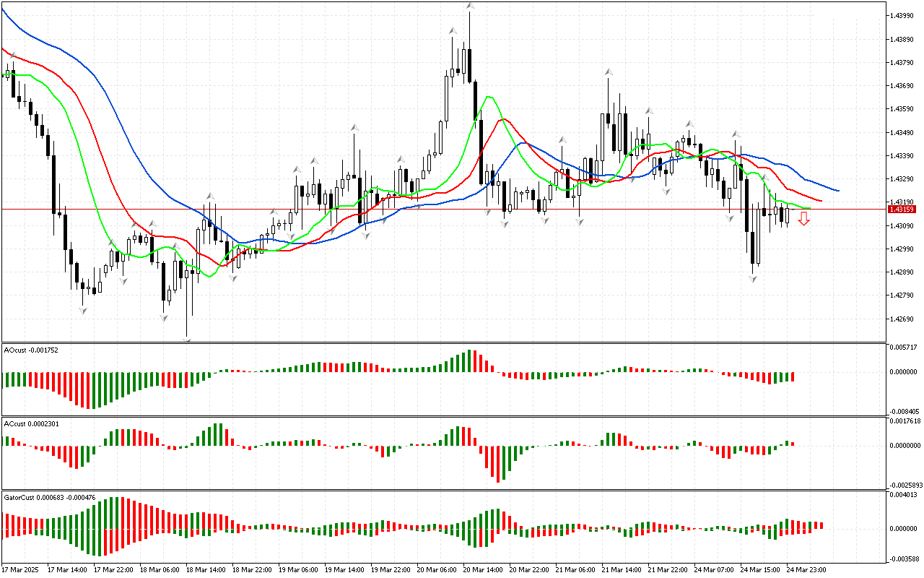Pick the 1.43590 price scale value
Image resolution: width=924 pixels, height=578 pixels.
(x=903, y=109)
